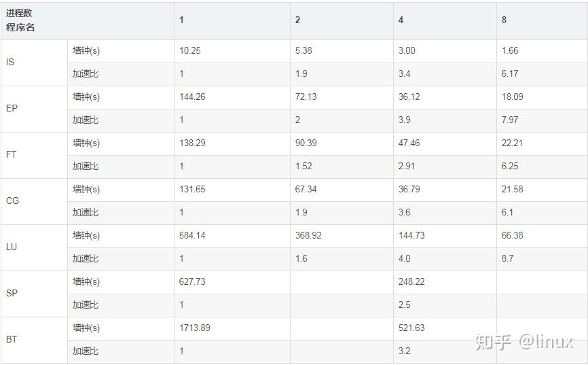Select the column header for 8 processes

point(504,20)
